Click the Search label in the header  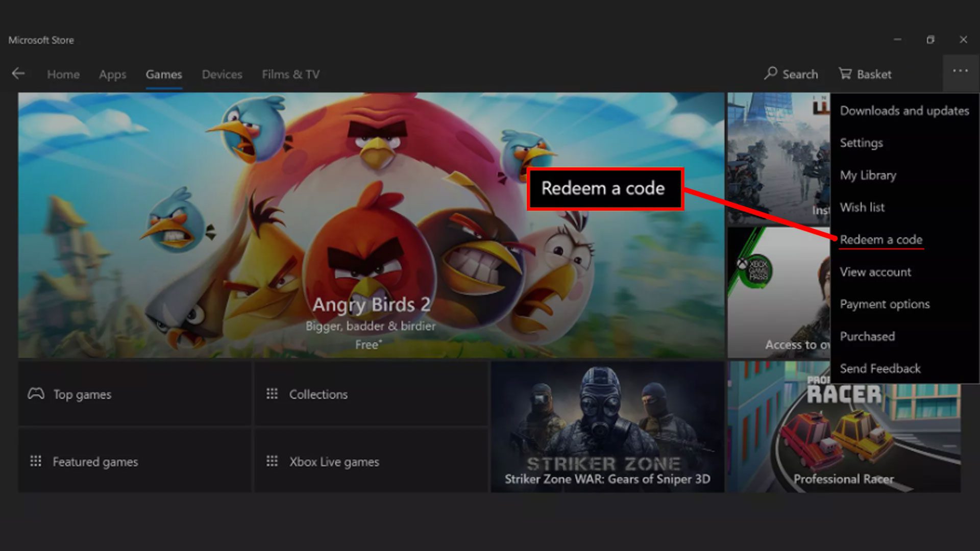point(800,74)
